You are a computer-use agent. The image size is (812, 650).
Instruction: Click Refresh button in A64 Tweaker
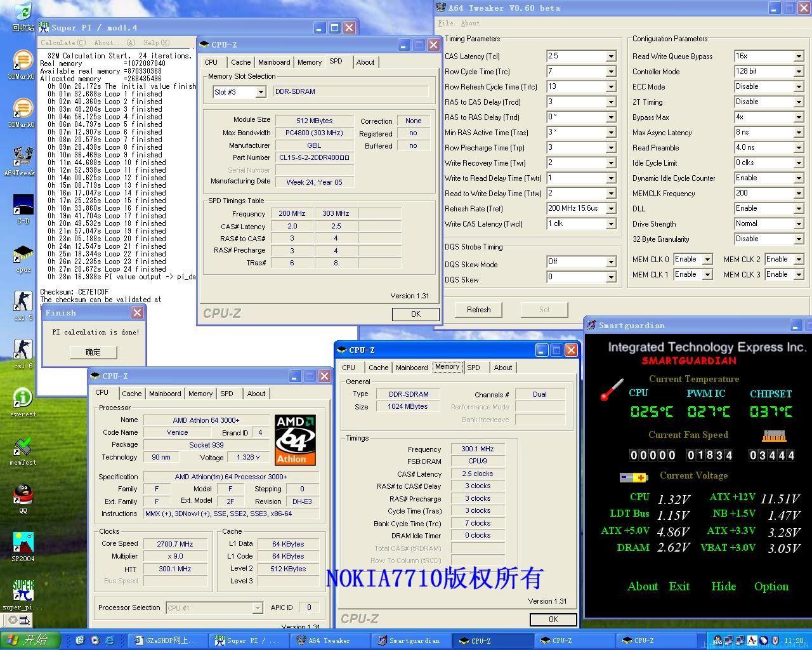479,310
